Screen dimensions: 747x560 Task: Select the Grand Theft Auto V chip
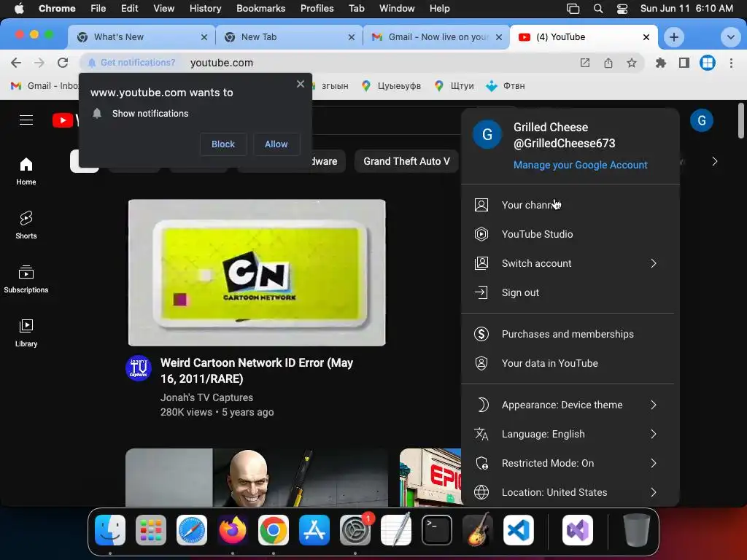[x=406, y=161]
